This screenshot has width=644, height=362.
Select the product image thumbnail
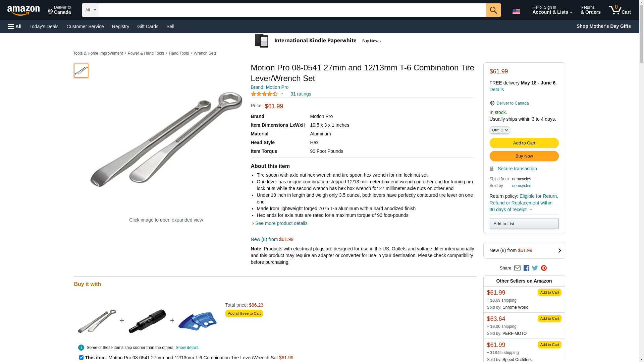pyautogui.click(x=81, y=71)
